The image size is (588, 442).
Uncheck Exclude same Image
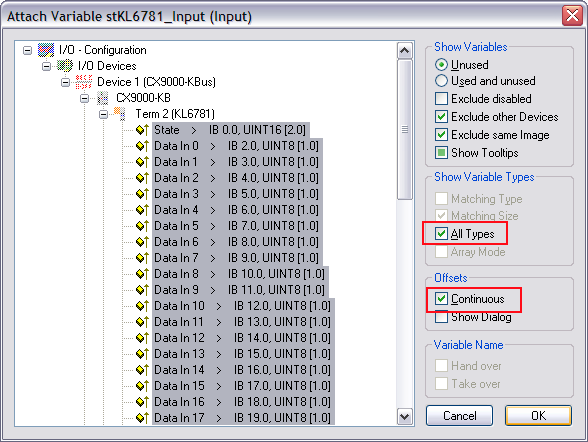[441, 135]
